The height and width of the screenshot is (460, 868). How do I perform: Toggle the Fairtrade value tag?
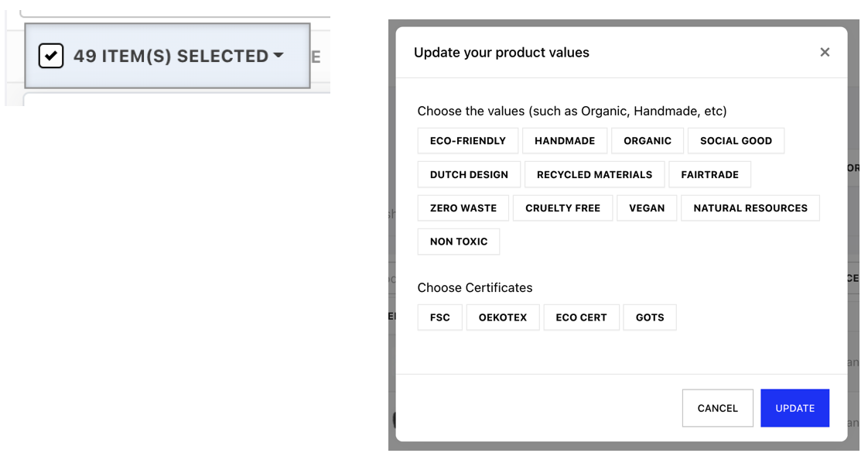coord(709,174)
